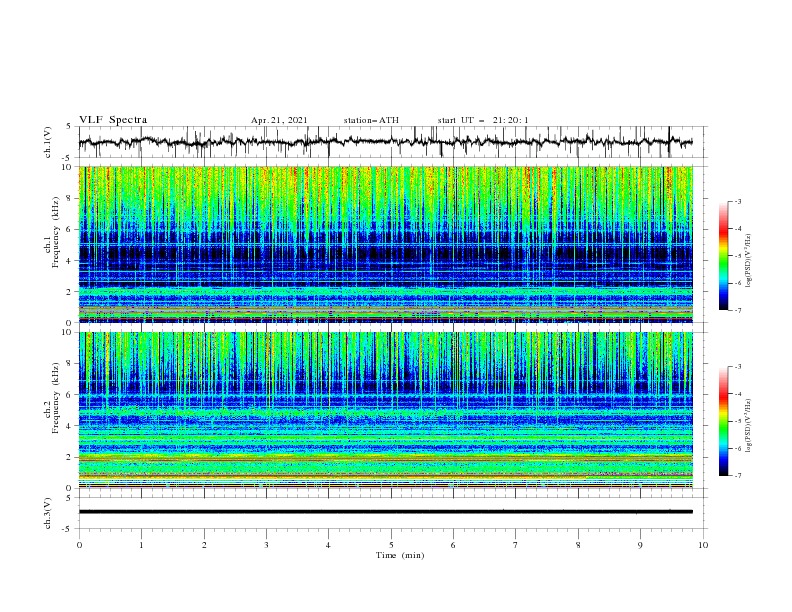Click the 'start UT = 21:20:1' text
This screenshot has height=612, width=792.
click(x=483, y=120)
